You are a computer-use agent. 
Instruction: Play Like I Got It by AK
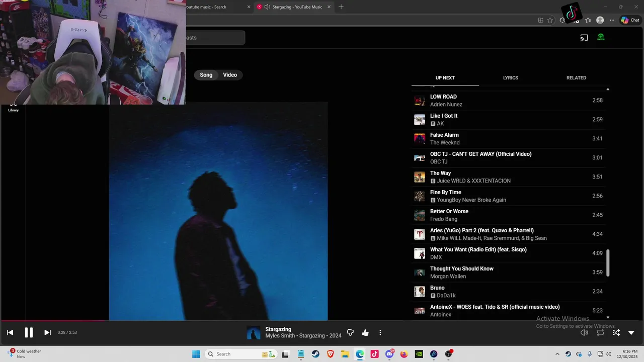[508, 120]
